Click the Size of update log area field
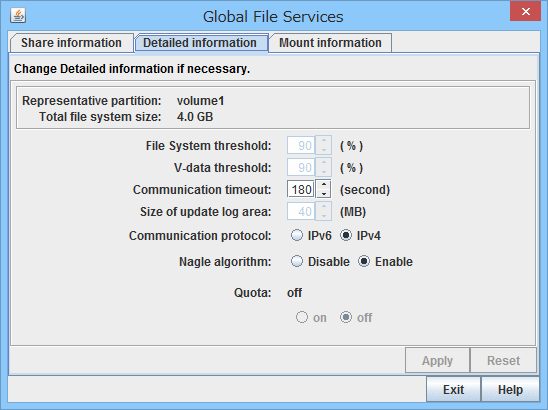This screenshot has width=548, height=410. pyautogui.click(x=301, y=211)
